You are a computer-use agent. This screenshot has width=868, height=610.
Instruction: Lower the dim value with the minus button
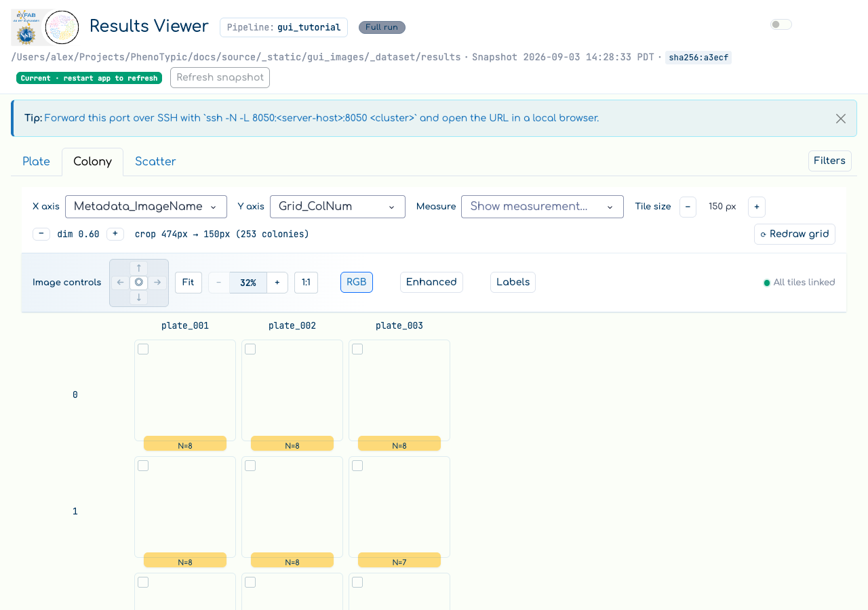41,234
